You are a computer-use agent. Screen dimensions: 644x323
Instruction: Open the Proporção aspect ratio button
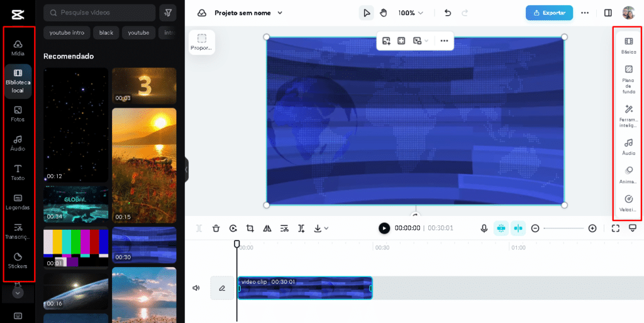click(202, 43)
